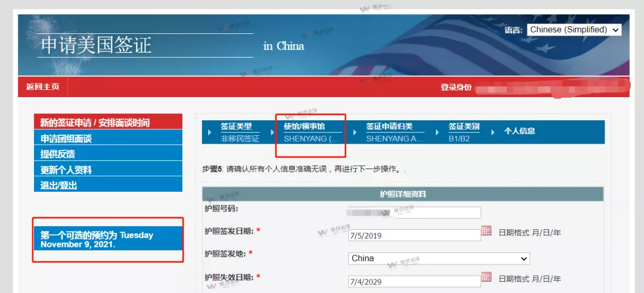644x293 pixels.
Task: Click the 申请美国签证 header title
Action: click(x=95, y=45)
